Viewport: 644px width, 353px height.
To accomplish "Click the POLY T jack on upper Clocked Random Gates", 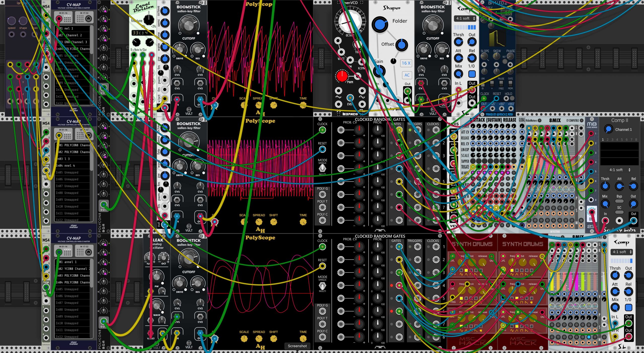I will (x=322, y=207).
